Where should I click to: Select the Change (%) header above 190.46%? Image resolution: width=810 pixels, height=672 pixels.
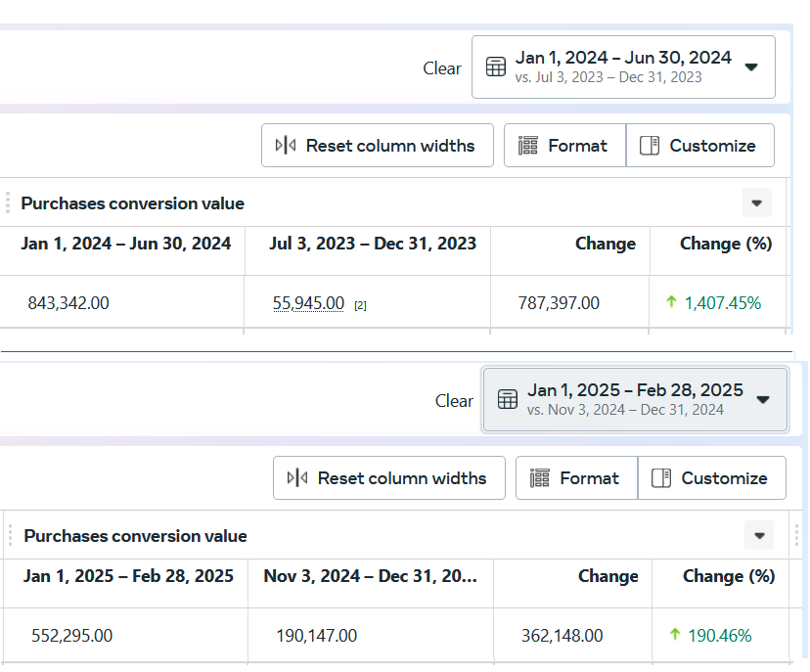(728, 576)
